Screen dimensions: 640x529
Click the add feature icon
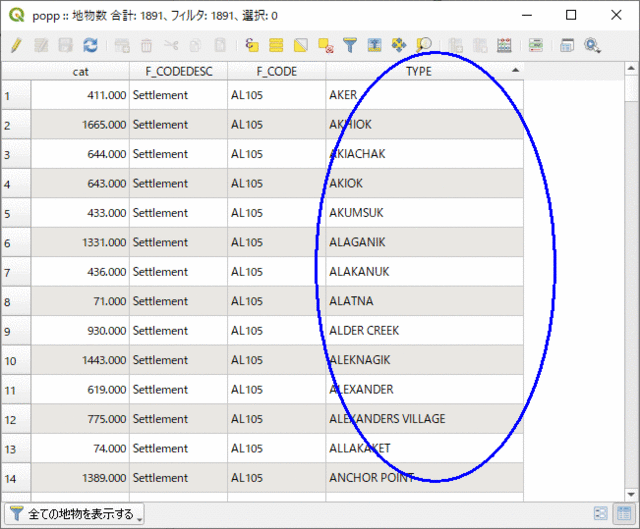click(x=122, y=45)
